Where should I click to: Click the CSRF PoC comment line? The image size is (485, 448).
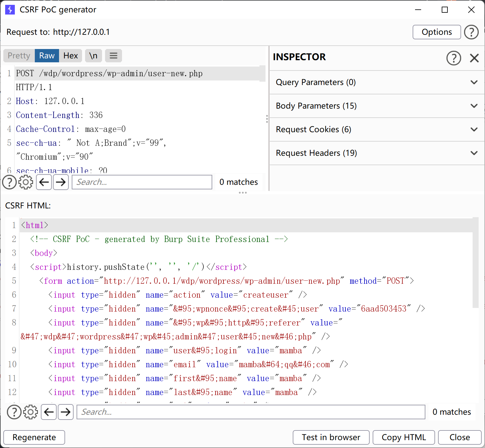point(159,239)
